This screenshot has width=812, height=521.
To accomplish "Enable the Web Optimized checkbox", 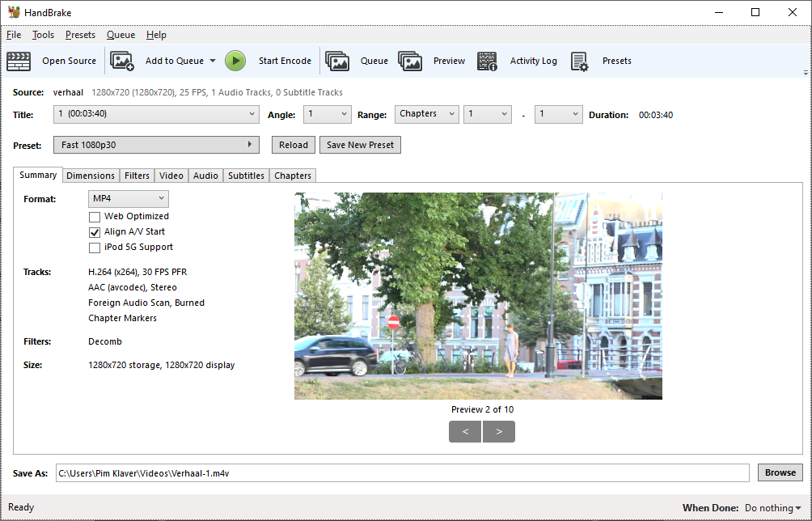I will tap(95, 217).
